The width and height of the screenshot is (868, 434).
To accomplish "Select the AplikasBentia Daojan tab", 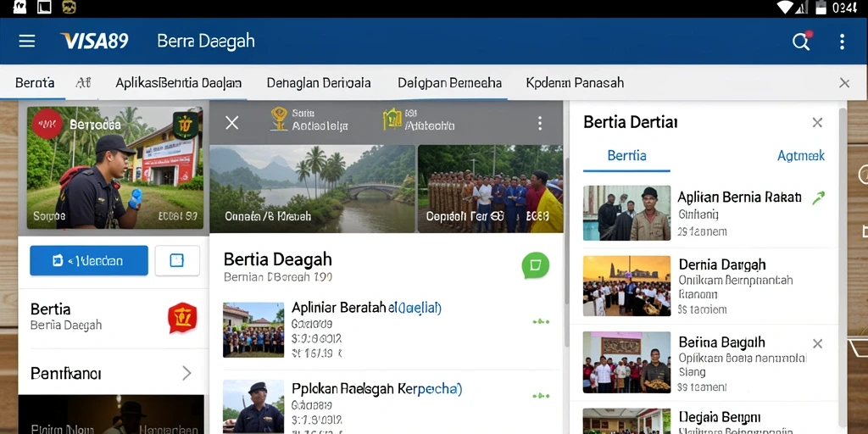I will pyautogui.click(x=178, y=83).
